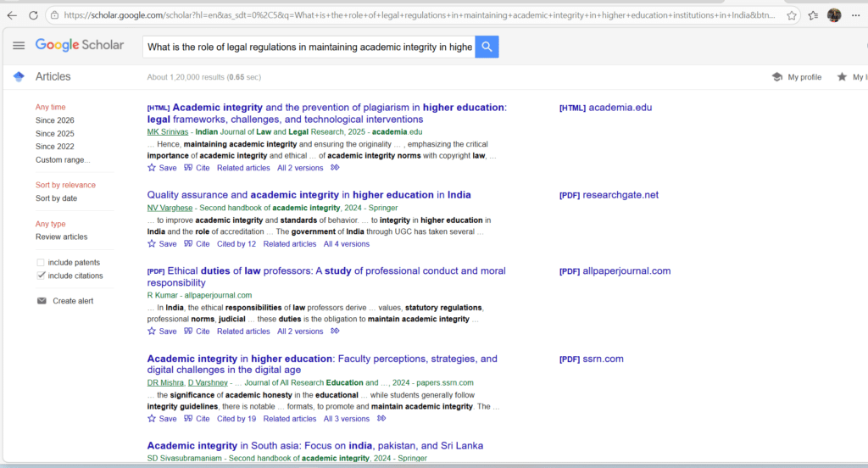This screenshot has height=468, width=868.
Task: Click the Create alert envelope icon
Action: [x=42, y=301]
